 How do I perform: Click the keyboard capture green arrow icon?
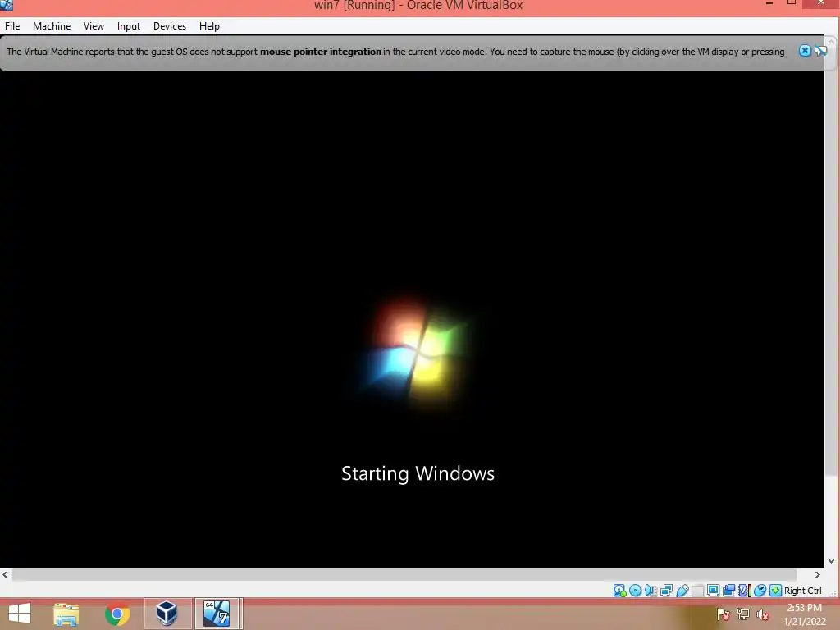775,591
